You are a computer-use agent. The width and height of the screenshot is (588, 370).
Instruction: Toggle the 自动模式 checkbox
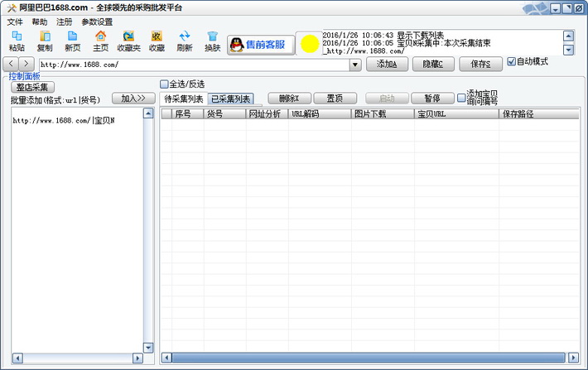pos(512,61)
